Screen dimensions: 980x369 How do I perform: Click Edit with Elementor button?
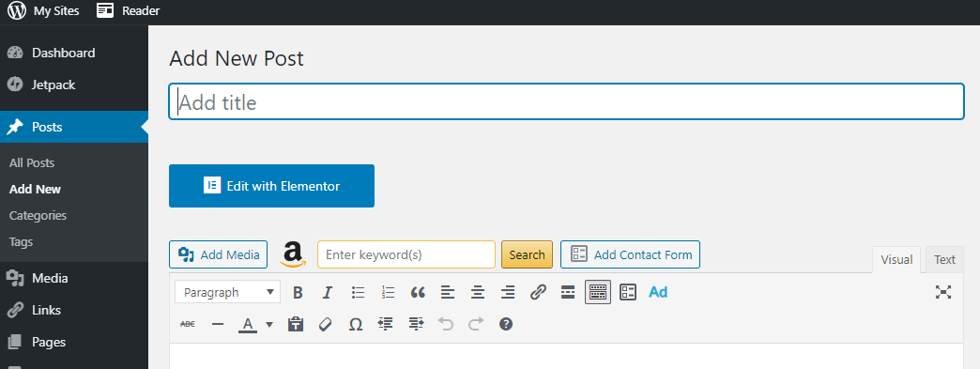click(x=272, y=186)
